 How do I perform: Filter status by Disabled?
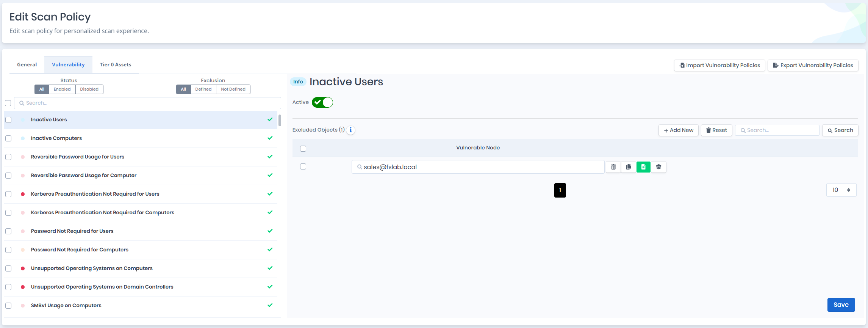click(89, 89)
